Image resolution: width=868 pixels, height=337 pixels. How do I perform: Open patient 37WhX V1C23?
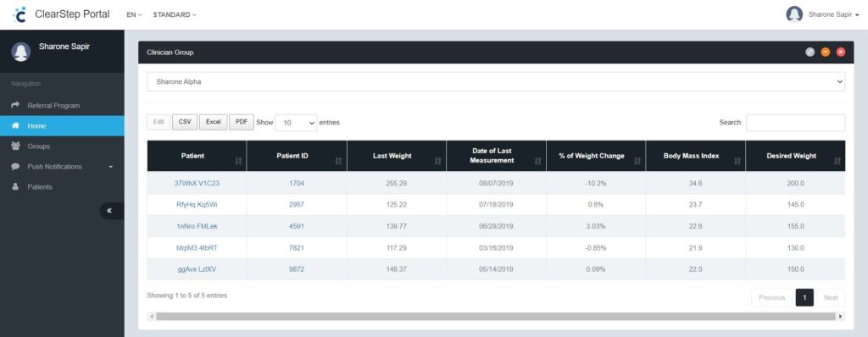point(197,183)
